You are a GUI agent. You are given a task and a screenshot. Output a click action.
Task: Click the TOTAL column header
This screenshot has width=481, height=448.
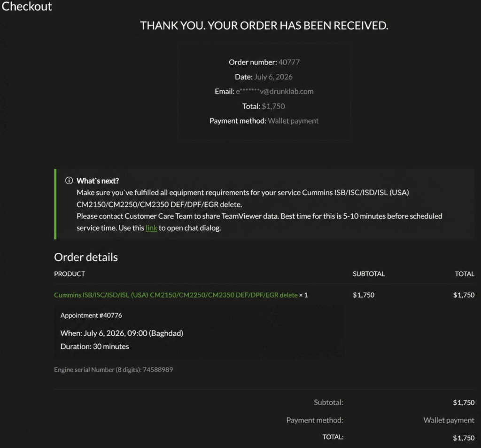465,274
